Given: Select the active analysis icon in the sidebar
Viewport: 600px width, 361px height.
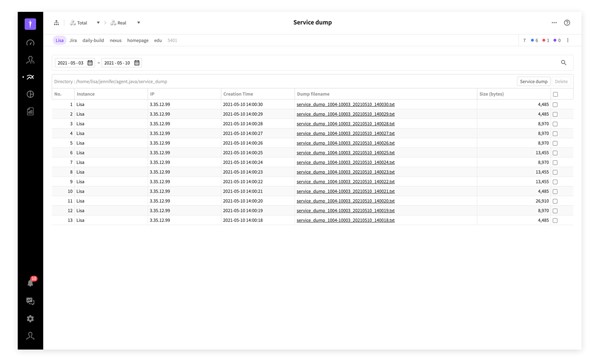Looking at the screenshot, I should 31,77.
